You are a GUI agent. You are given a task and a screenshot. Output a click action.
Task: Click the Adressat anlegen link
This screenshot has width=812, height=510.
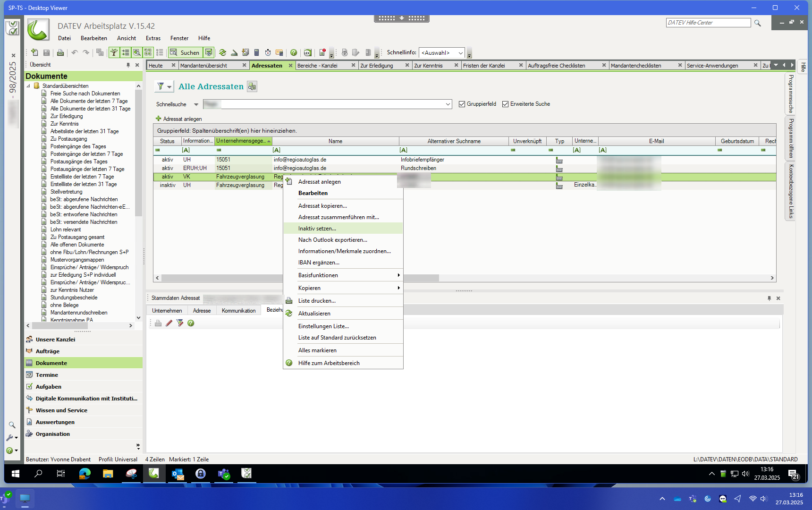tap(182, 119)
